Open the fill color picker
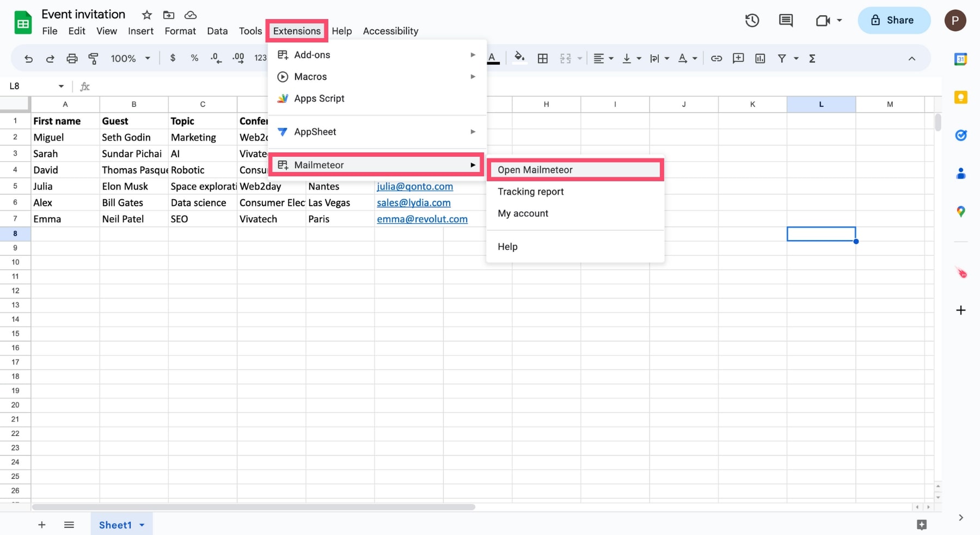This screenshot has width=980, height=535. click(x=519, y=58)
